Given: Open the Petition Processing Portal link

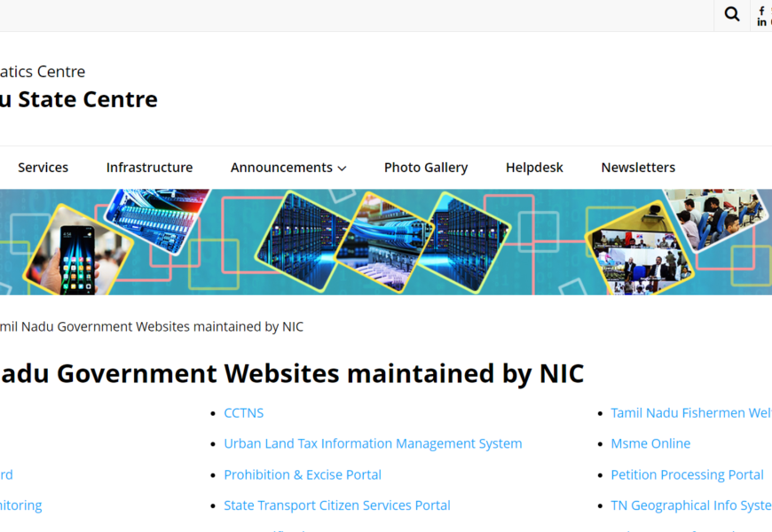Looking at the screenshot, I should [x=688, y=474].
